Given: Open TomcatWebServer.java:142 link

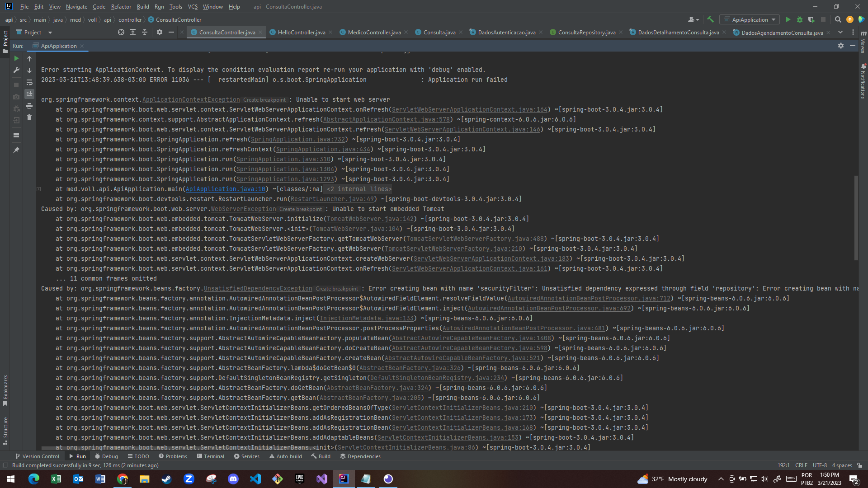Looking at the screenshot, I should (x=370, y=219).
